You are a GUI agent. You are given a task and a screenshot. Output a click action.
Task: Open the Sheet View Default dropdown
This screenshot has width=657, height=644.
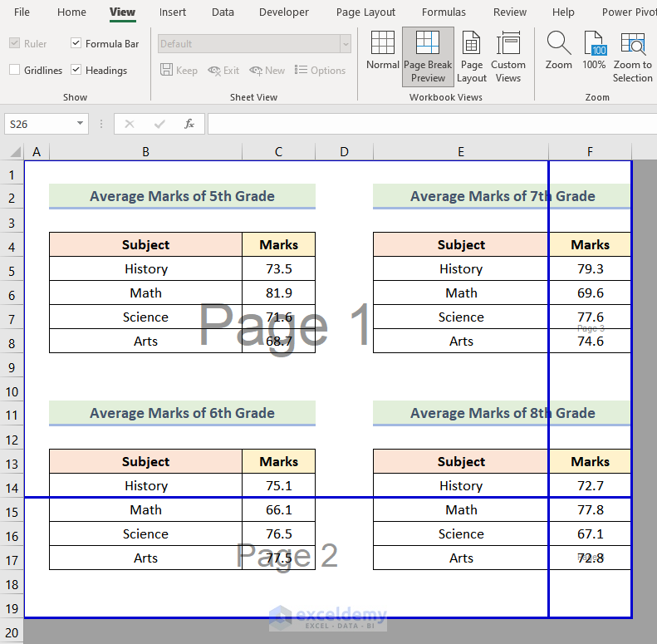pos(345,44)
